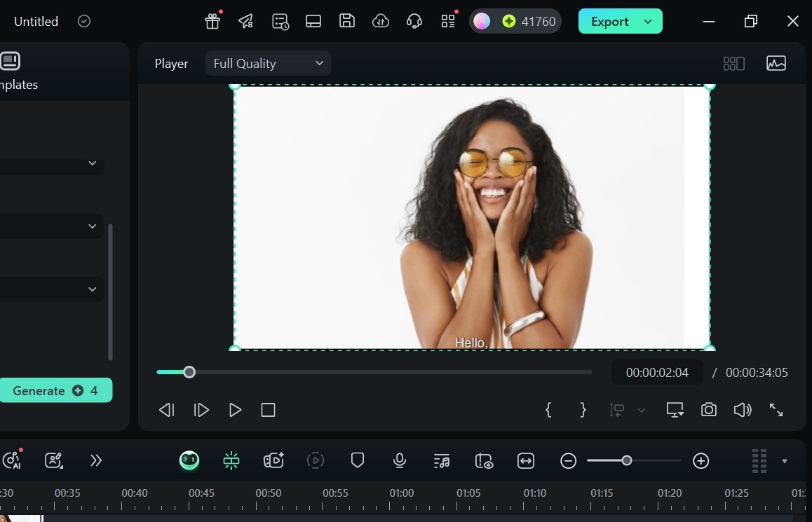
Task: Mute the player volume speaker icon
Action: (x=743, y=410)
